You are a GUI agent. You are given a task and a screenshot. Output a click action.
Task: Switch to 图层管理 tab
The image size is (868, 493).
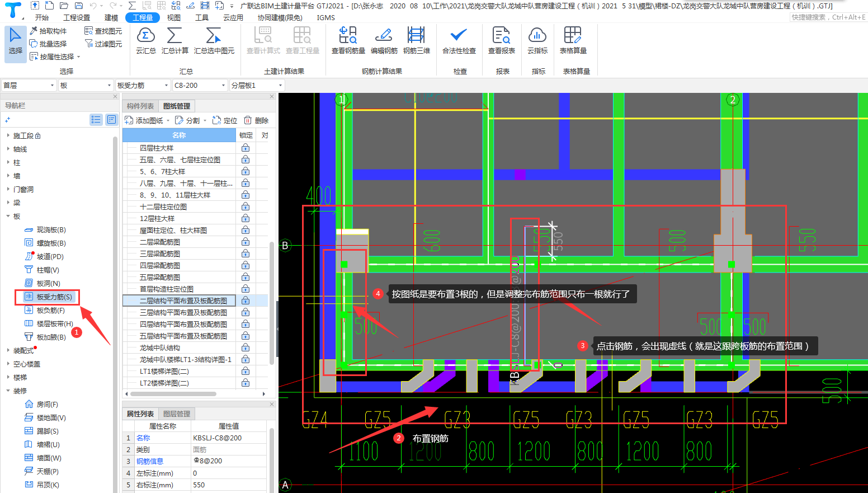point(177,414)
